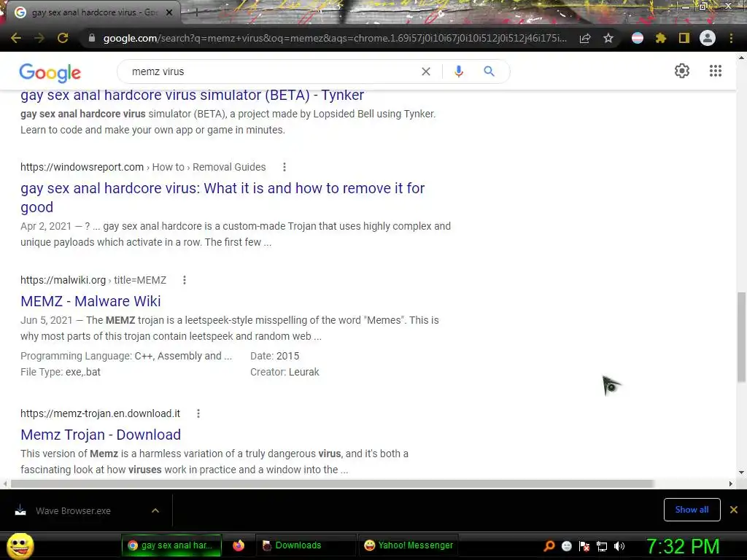Open a new tab with the plus button

pos(196,12)
